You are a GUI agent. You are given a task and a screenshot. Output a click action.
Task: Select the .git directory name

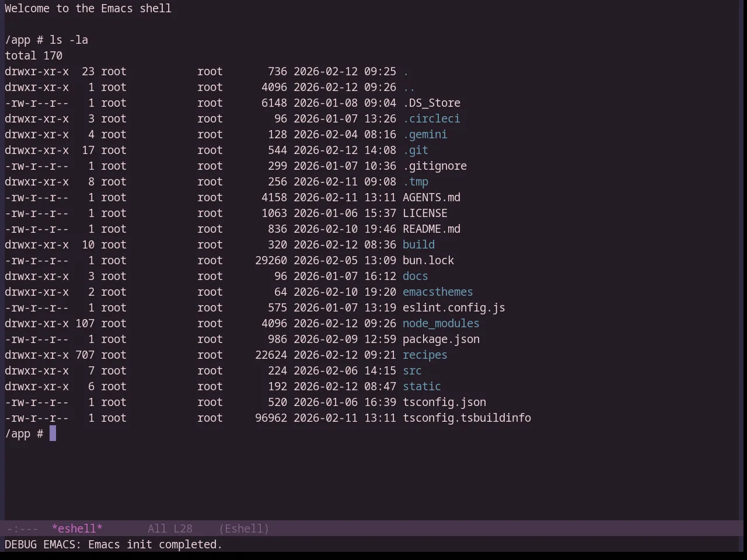click(x=416, y=150)
